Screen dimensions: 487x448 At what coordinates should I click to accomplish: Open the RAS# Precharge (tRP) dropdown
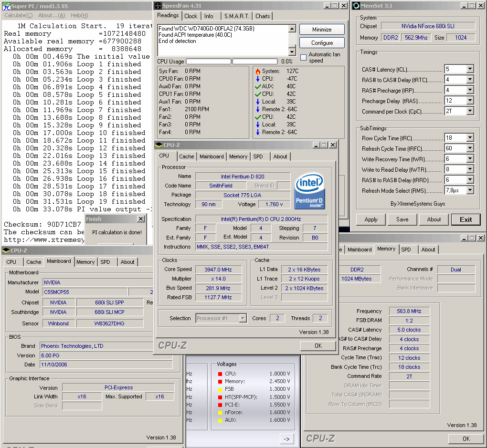click(x=470, y=90)
